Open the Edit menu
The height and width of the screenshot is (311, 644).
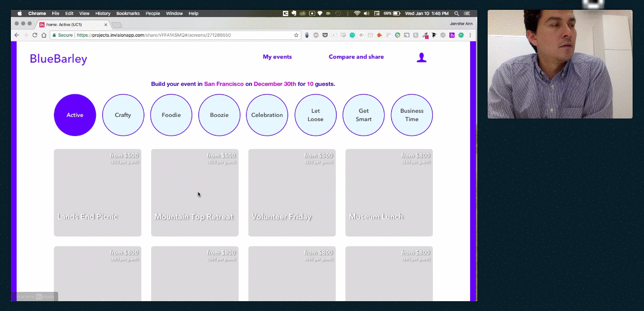point(69,13)
